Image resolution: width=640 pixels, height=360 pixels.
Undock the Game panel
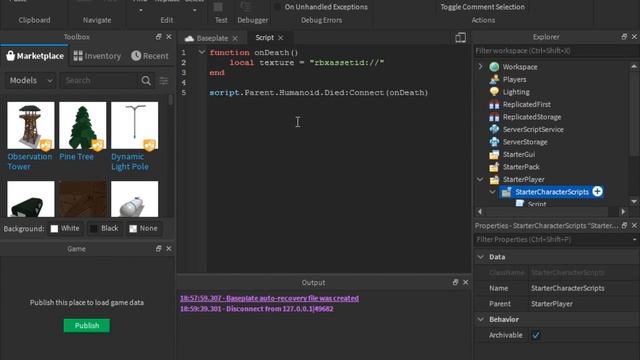click(158, 249)
